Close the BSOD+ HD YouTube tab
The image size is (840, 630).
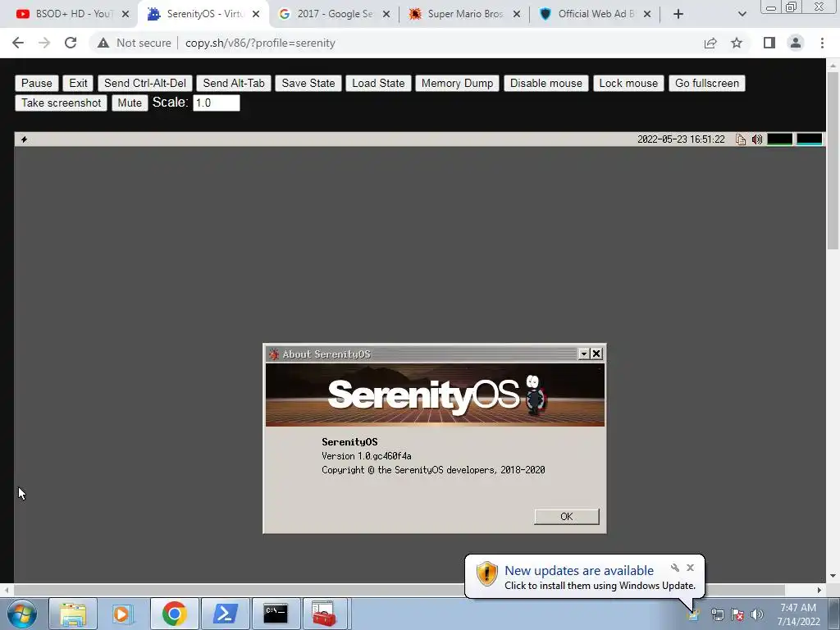126,14
